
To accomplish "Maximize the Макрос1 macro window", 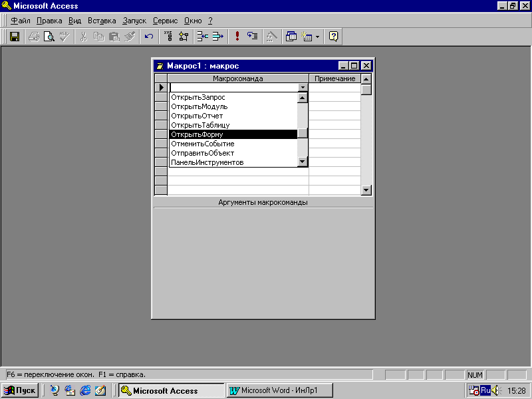I will (354, 65).
